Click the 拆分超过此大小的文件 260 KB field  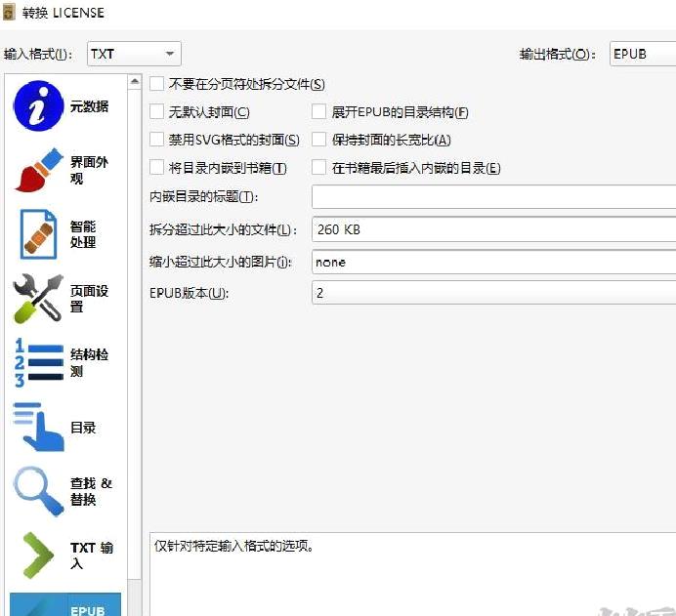tap(493, 229)
